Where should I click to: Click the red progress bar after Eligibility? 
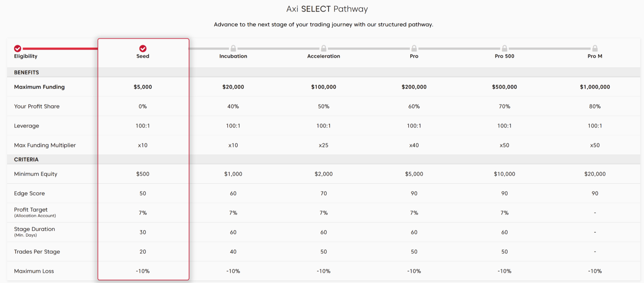[60, 49]
